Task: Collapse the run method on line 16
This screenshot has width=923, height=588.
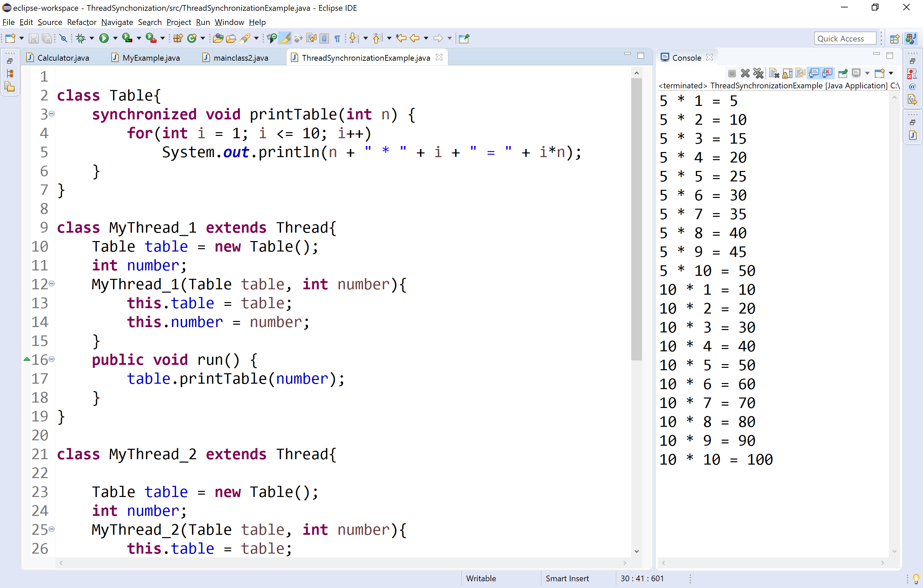Action: tap(52, 359)
